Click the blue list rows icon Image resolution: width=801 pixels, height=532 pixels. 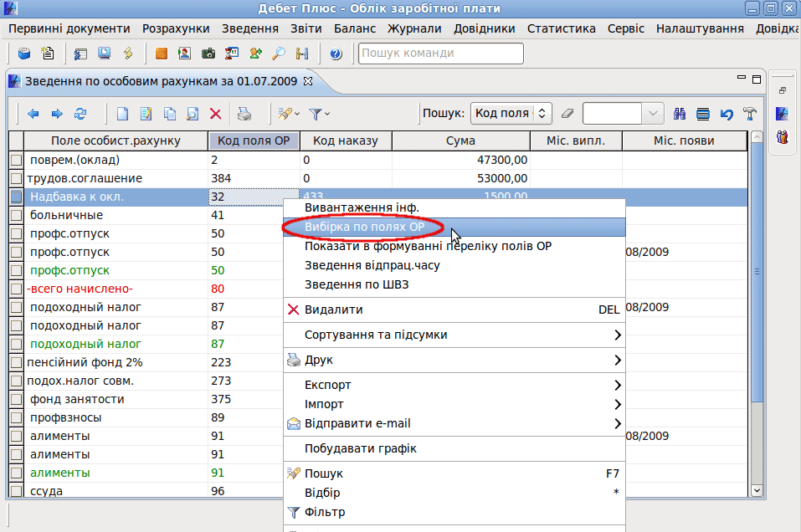(x=703, y=114)
